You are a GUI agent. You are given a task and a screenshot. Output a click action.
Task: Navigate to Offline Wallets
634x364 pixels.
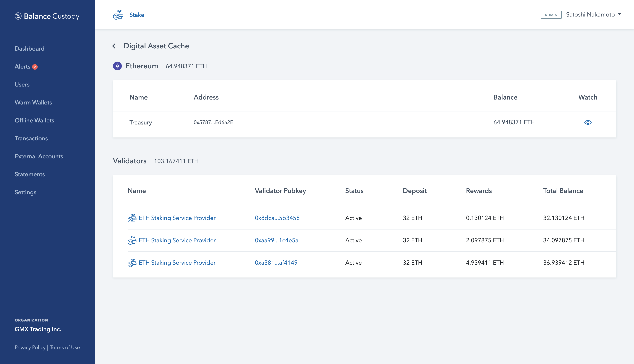(34, 120)
